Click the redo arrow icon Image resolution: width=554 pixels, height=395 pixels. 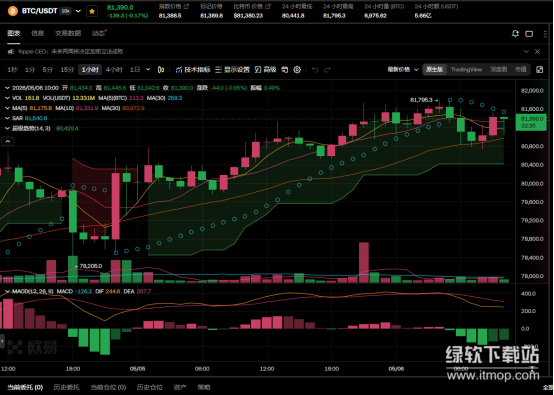click(327, 70)
